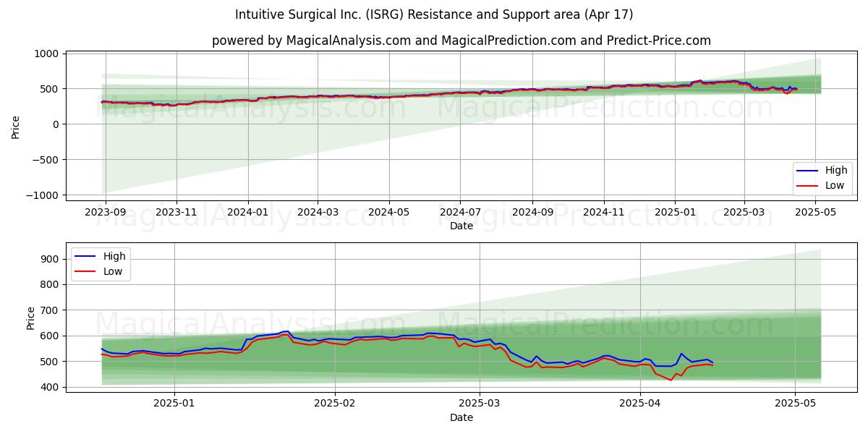The height and width of the screenshot is (434, 868).
Task: Click the top chart x-axis label '2024-03'
Action: 318,213
